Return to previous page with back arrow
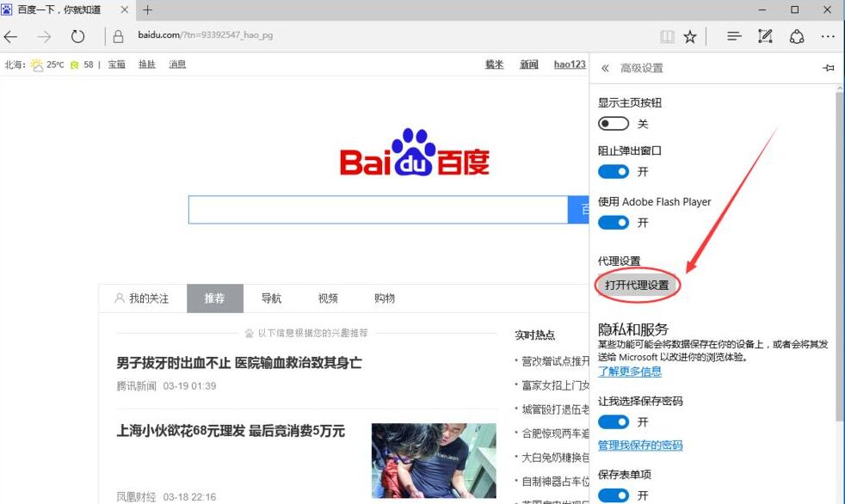 [x=10, y=36]
